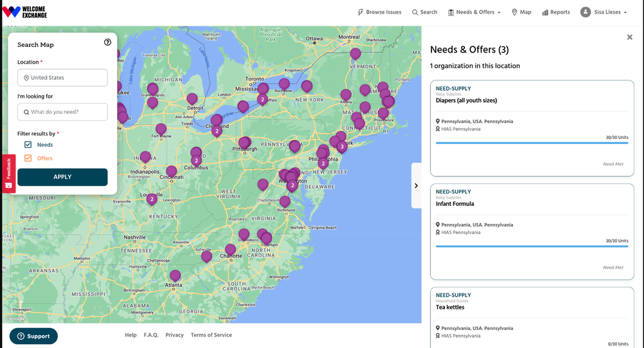Click the Welcome Exchange heart logo
The height and width of the screenshot is (348, 644).
point(12,12)
